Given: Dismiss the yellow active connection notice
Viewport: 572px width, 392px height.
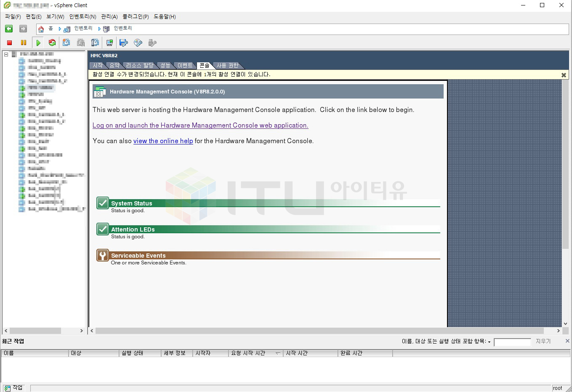Looking at the screenshot, I should tap(564, 75).
